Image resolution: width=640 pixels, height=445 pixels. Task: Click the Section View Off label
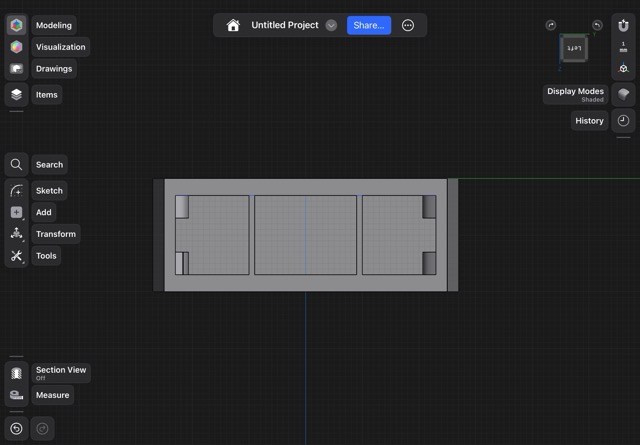point(61,373)
